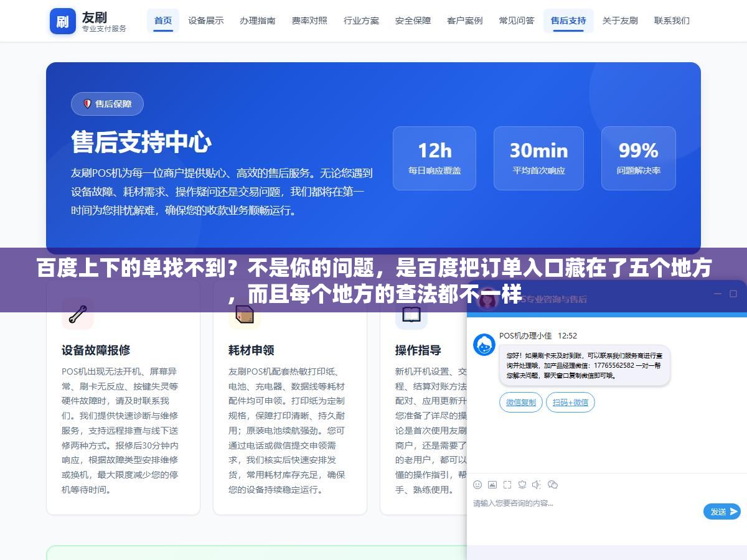
Task: Open the 客户案例 nav item
Action: 464,21
